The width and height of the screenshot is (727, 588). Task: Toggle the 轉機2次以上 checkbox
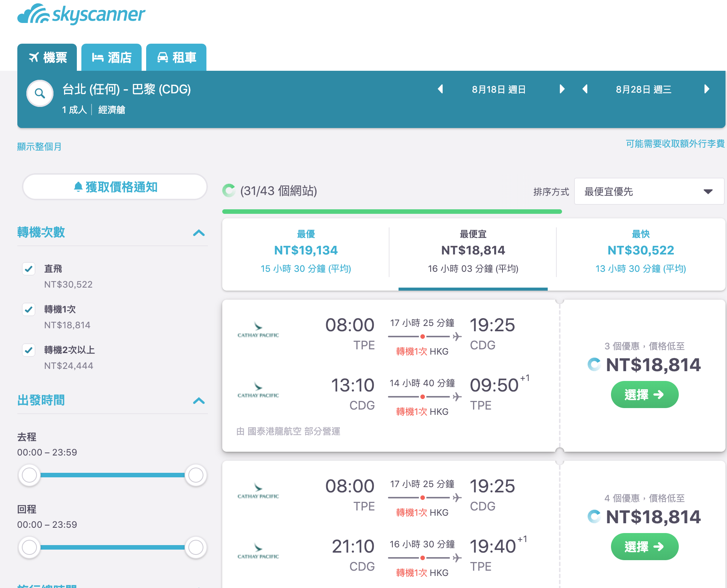29,350
